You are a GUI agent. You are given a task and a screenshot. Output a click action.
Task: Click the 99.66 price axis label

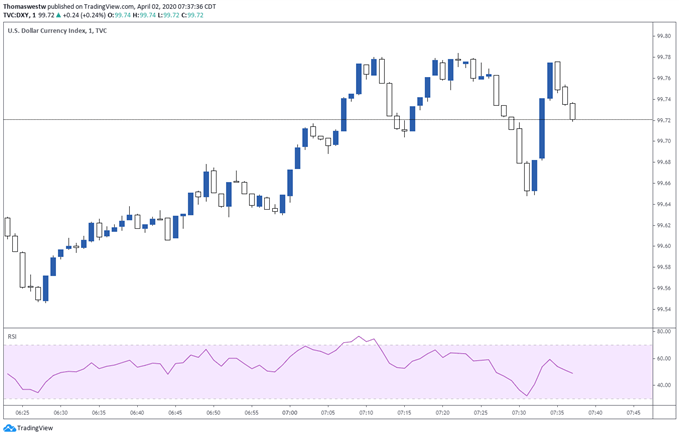pyautogui.click(x=664, y=183)
